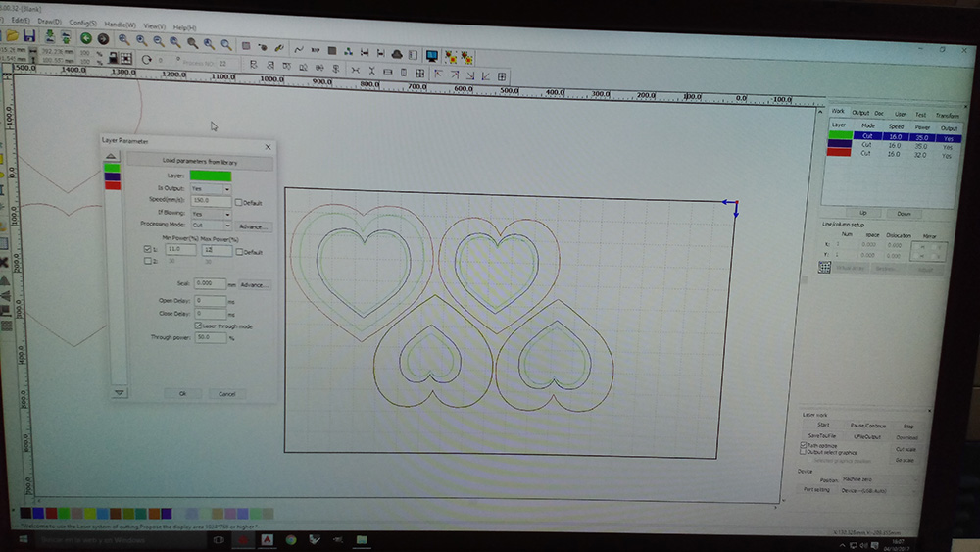Click the rotate circular arrow icon
Image resolution: width=980 pixels, height=552 pixels.
[x=146, y=60]
